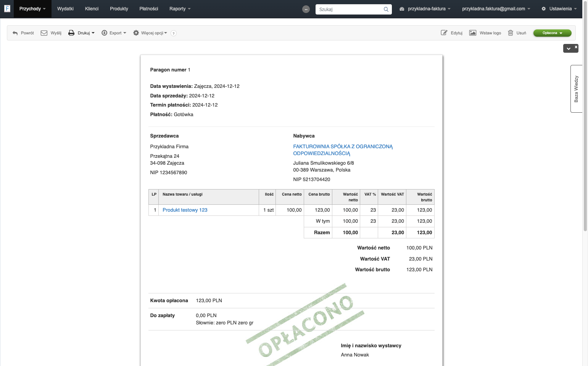The image size is (588, 366).
Task: Click the Export download icon
Action: click(104, 33)
